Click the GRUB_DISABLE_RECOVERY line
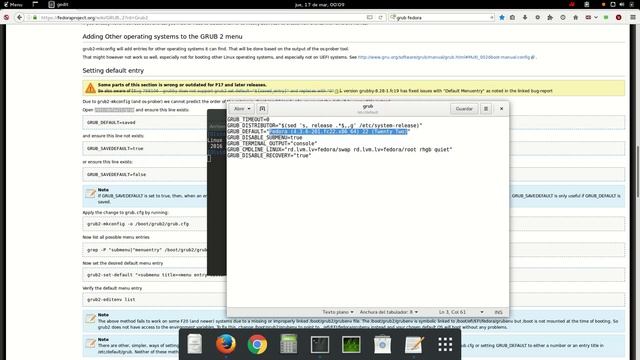The image size is (640, 360). (x=269, y=156)
